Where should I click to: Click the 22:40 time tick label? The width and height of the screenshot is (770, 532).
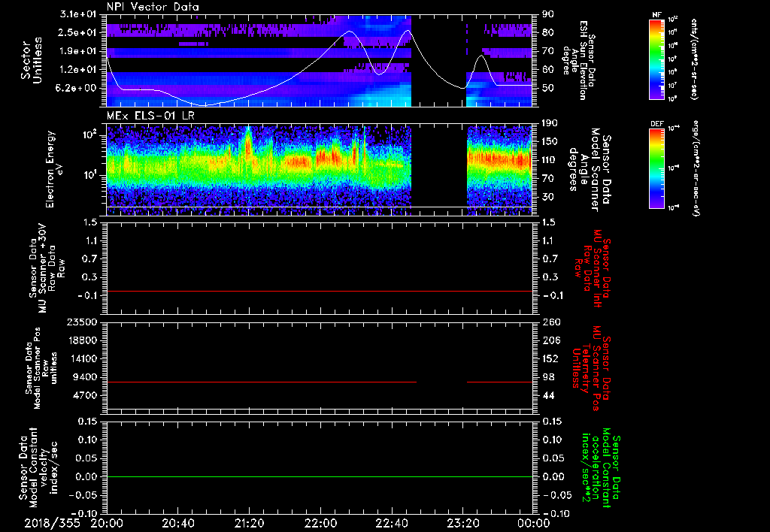point(391,523)
